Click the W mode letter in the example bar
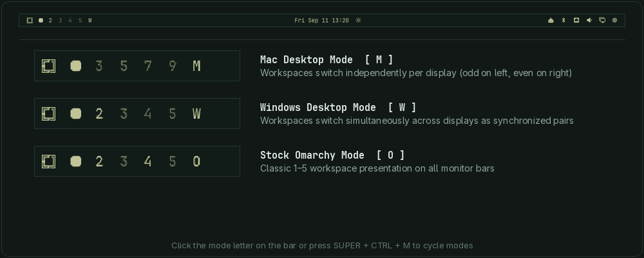 pyautogui.click(x=196, y=114)
